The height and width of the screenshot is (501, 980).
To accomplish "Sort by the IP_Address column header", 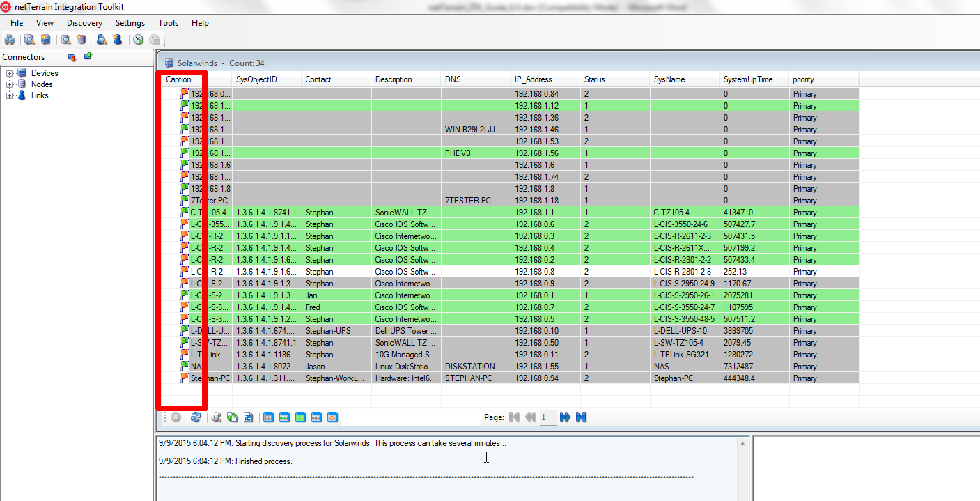I will coord(532,79).
